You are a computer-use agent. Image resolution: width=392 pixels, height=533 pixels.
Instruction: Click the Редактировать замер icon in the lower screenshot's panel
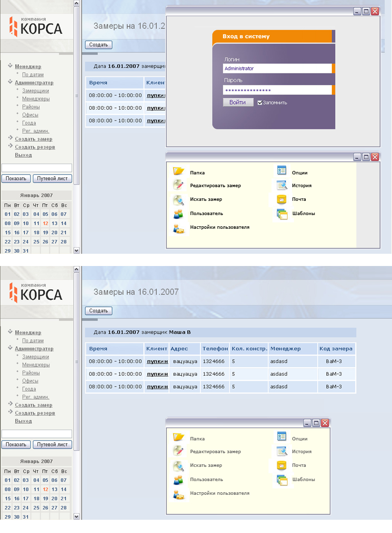178,451
